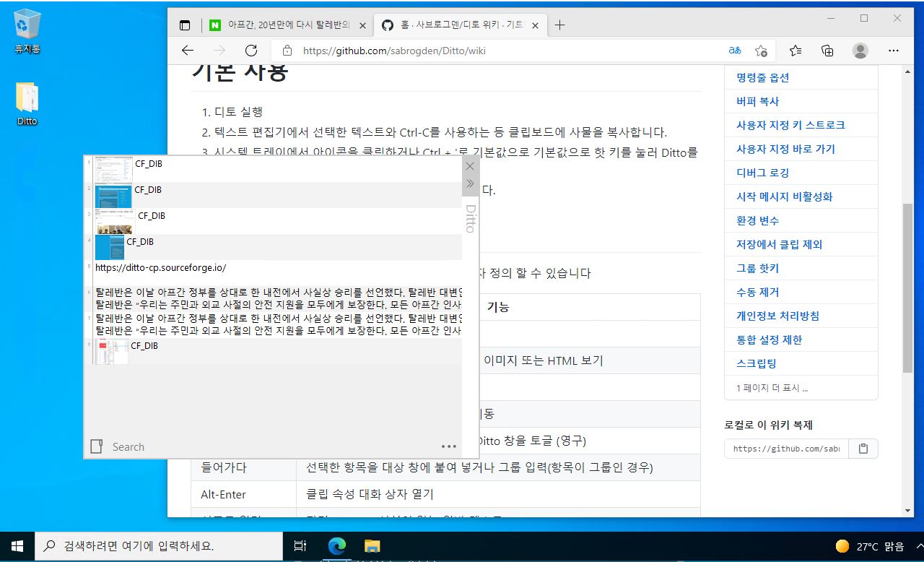Image resolution: width=924 pixels, height=562 pixels.
Task: Open wiki link 환경 변수
Action: [x=757, y=220]
